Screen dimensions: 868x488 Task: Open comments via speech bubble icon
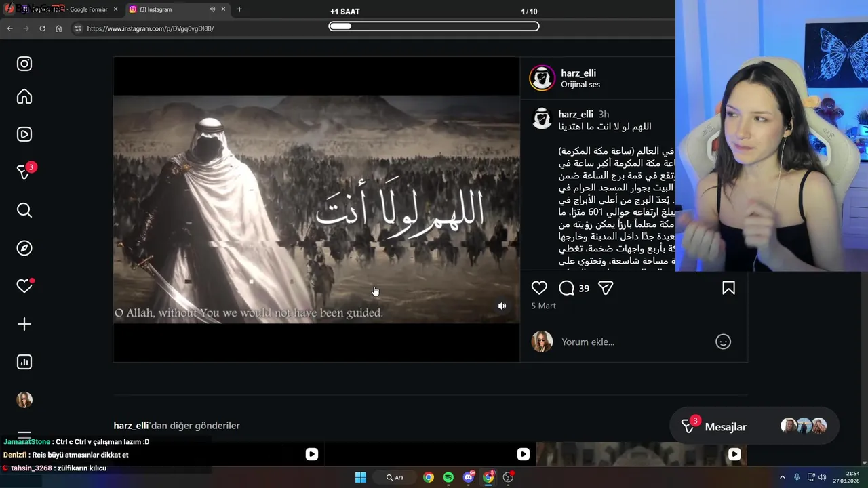[x=566, y=288]
